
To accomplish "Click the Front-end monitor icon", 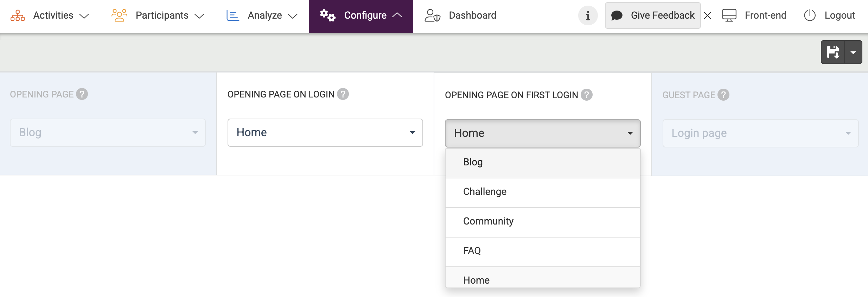I will (x=729, y=15).
